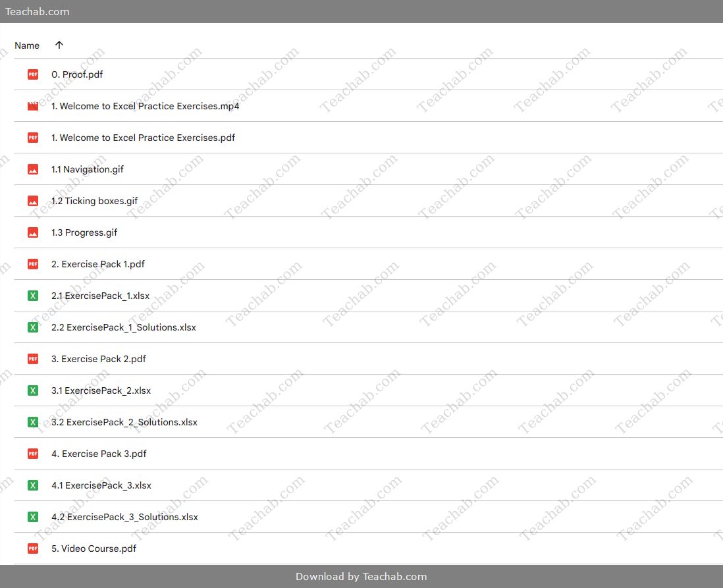Screen dimensions: 723x588
Task: Click the image icon beside 1.1 Navigation.gif
Action: 33,169
